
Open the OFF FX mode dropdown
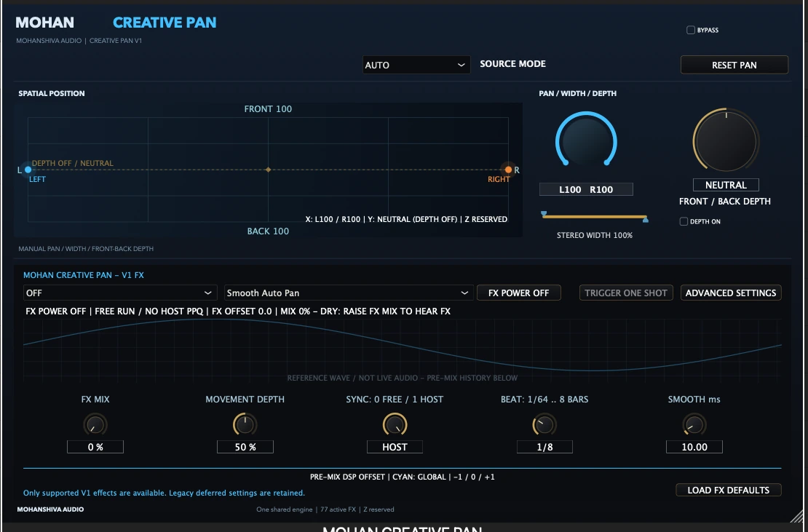click(x=119, y=293)
